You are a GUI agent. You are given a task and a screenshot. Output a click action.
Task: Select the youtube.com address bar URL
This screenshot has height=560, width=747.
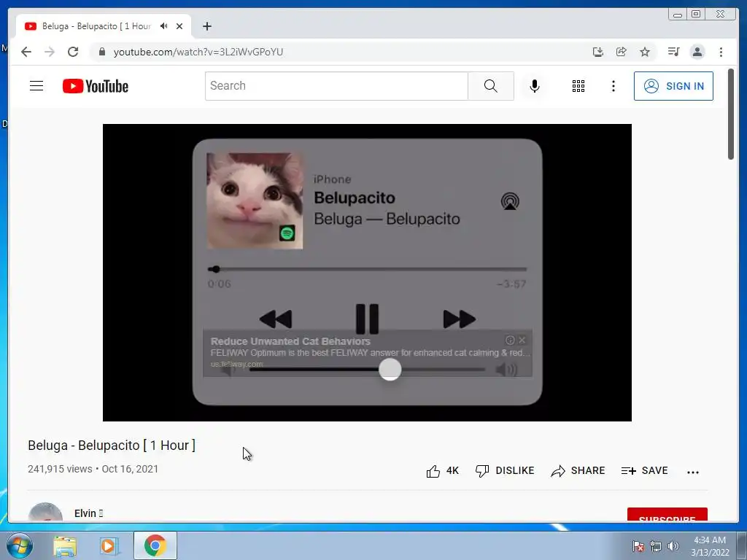tap(198, 52)
